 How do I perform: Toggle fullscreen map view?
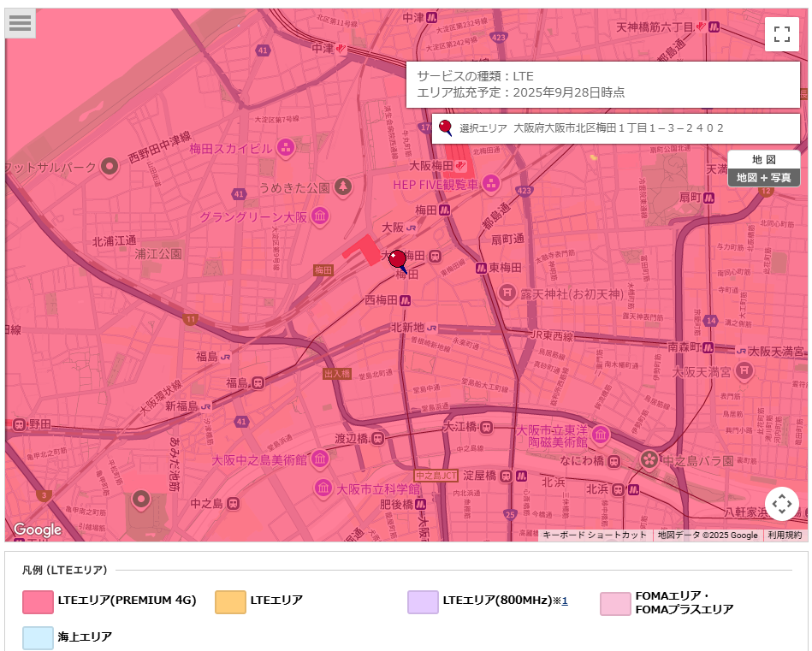click(781, 34)
